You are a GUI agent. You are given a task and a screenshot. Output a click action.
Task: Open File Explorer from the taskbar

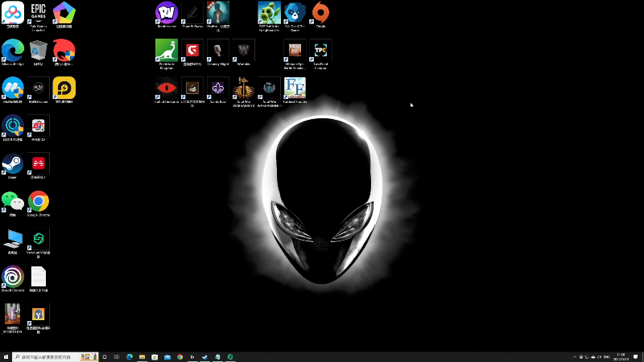click(x=142, y=357)
